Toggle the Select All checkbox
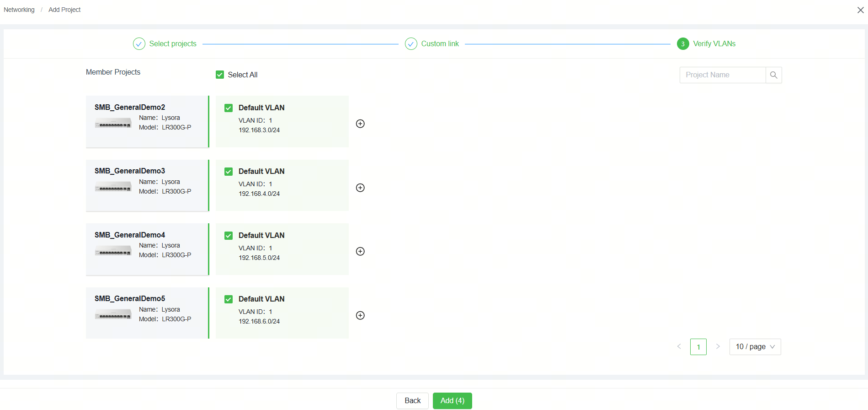 [220, 75]
